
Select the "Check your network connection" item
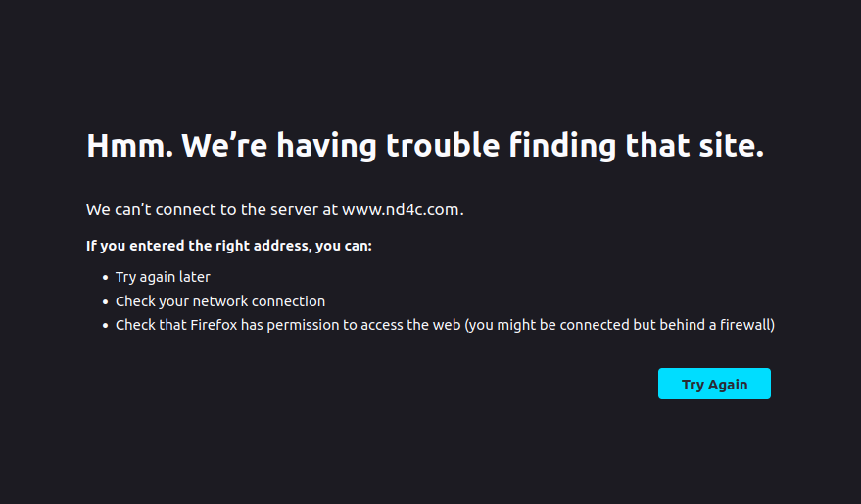220,301
